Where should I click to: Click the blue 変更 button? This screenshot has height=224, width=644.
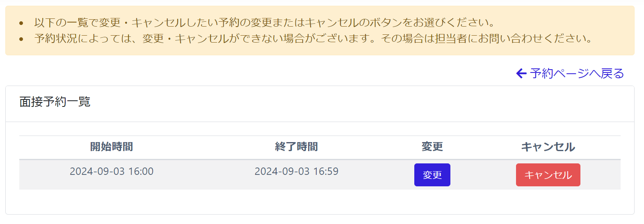coord(432,175)
